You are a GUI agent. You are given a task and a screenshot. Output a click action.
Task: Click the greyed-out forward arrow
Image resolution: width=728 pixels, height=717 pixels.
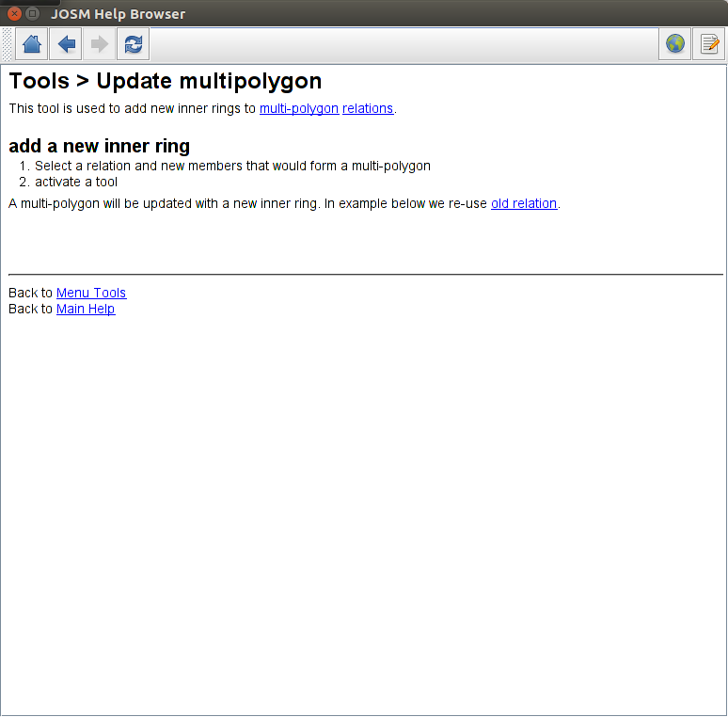[100, 44]
